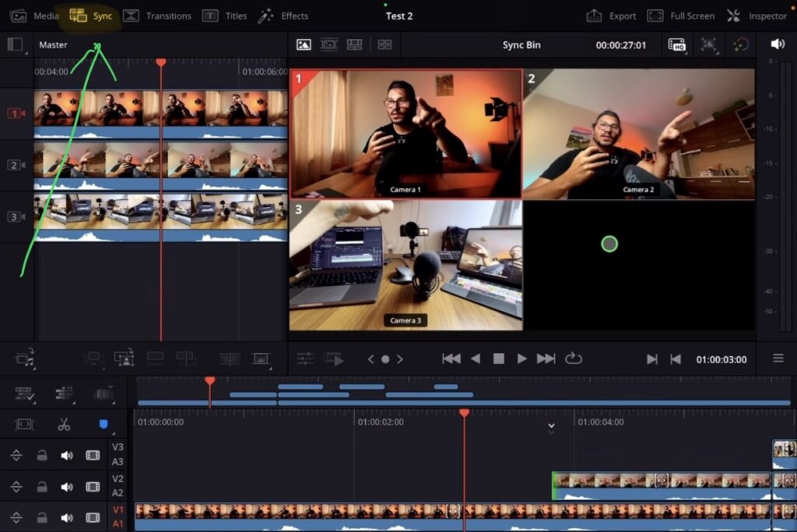Select Camera 2 in the multicam viewer
The width and height of the screenshot is (797, 532).
click(638, 132)
